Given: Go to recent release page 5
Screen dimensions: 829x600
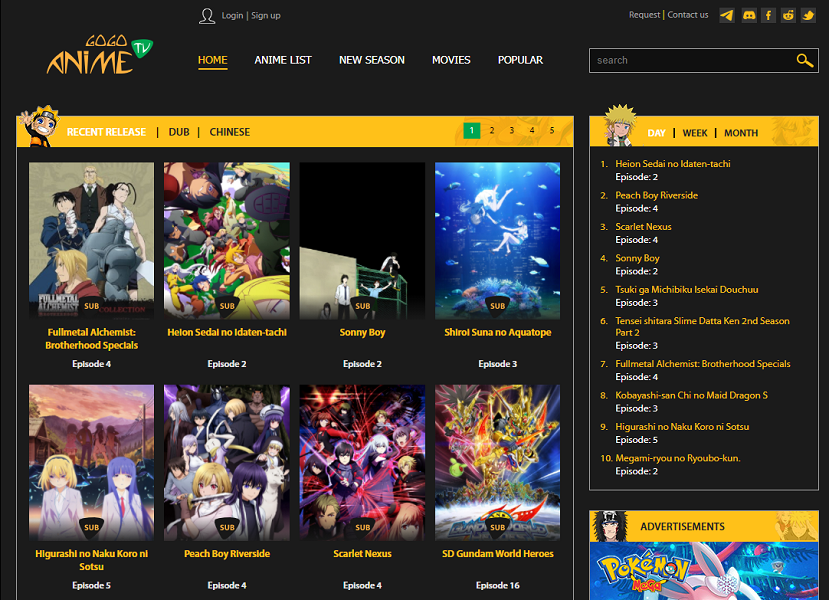Looking at the screenshot, I should coord(552,131).
